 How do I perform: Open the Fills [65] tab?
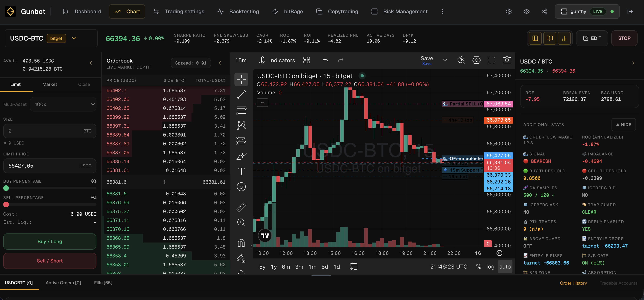pos(103,282)
